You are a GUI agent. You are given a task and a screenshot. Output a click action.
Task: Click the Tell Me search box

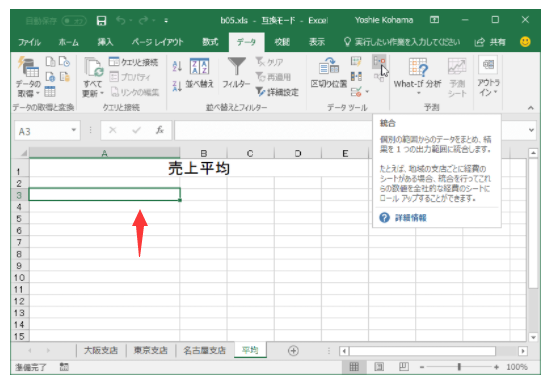[x=402, y=42]
